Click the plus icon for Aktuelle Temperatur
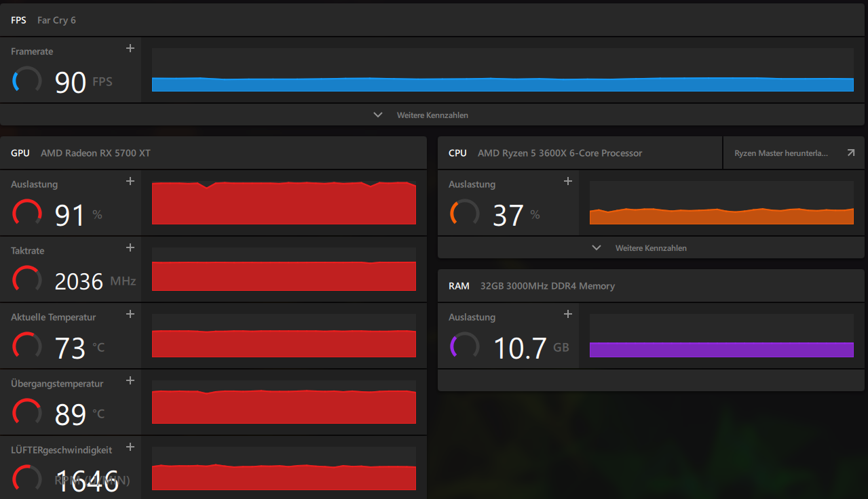Viewport: 868px width, 499px height. (x=131, y=314)
